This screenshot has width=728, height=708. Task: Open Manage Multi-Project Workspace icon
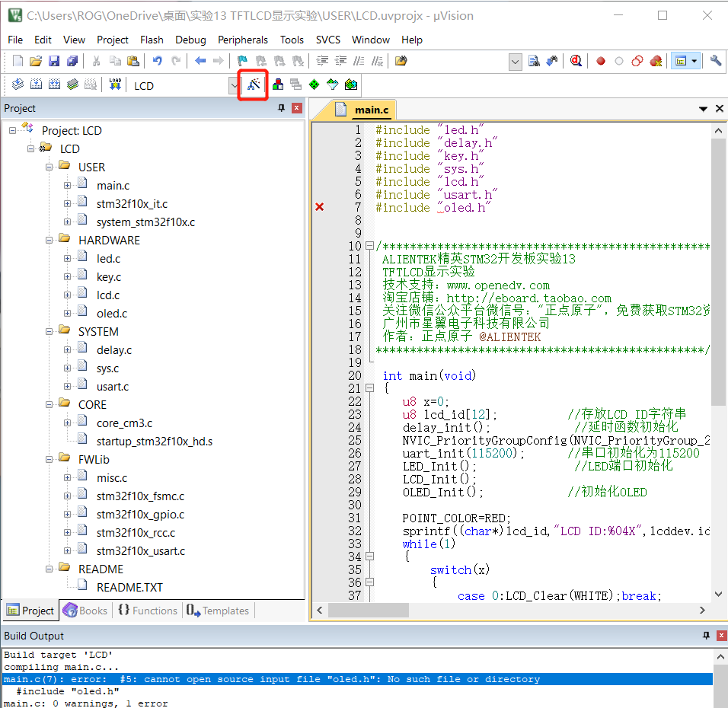pyautogui.click(x=295, y=85)
